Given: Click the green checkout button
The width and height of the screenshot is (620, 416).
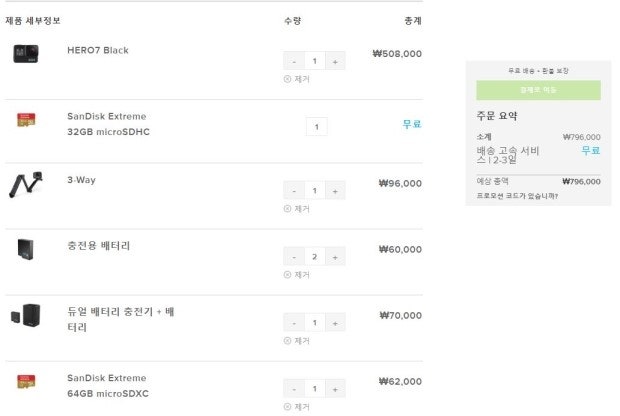Looking at the screenshot, I should click(538, 90).
